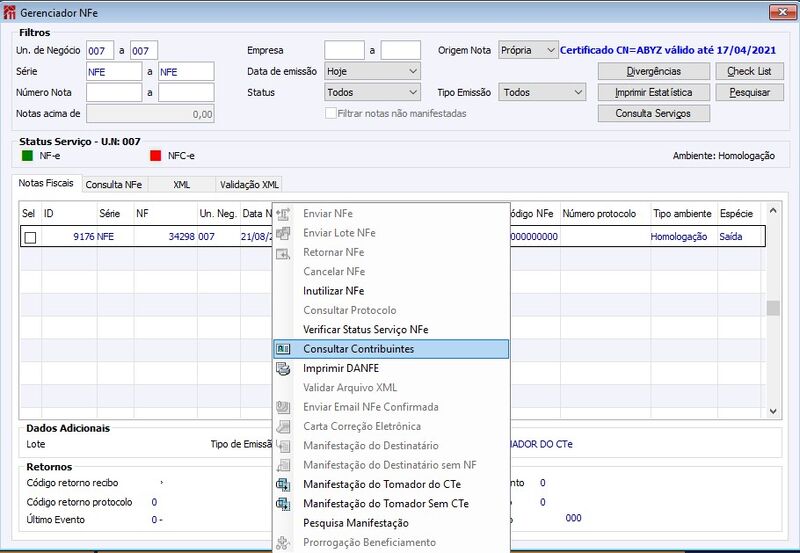Expand the Status filter dropdown
This screenshot has width=800, height=553.
point(372,92)
